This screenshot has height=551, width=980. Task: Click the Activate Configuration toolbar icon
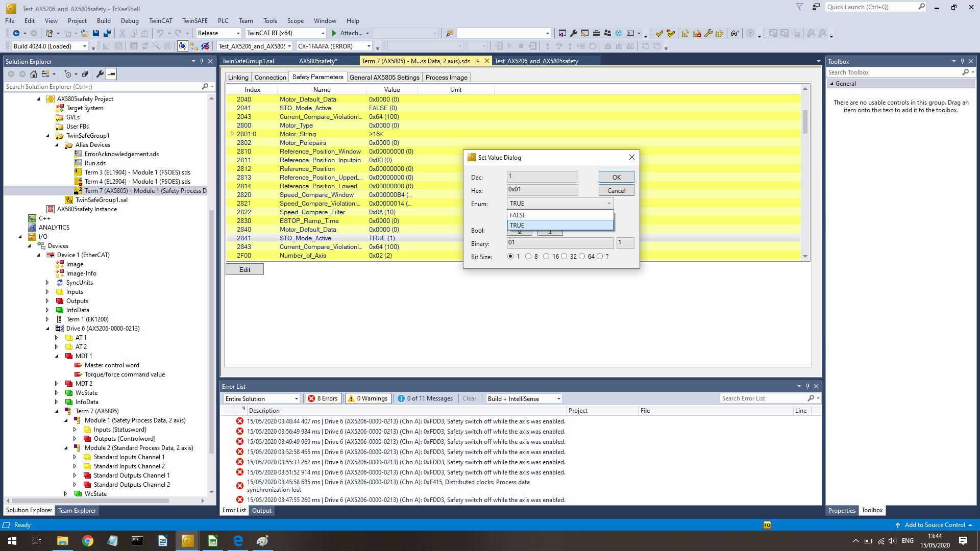pyautogui.click(x=106, y=46)
